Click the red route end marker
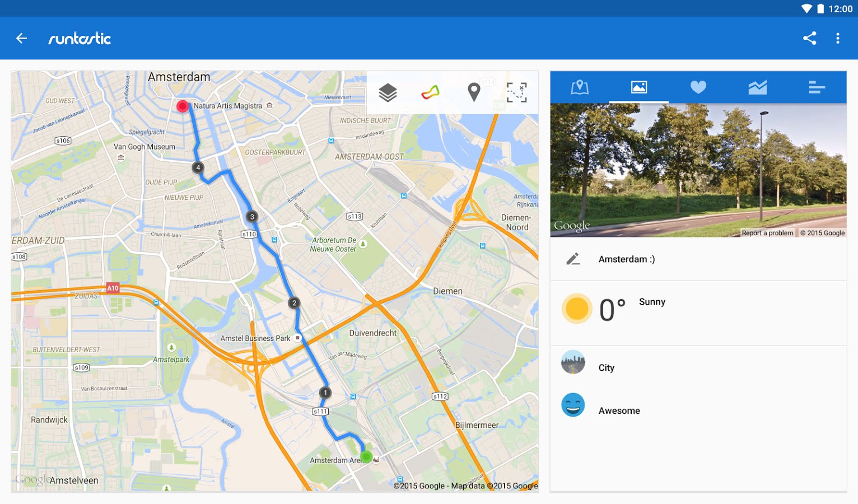 (183, 106)
